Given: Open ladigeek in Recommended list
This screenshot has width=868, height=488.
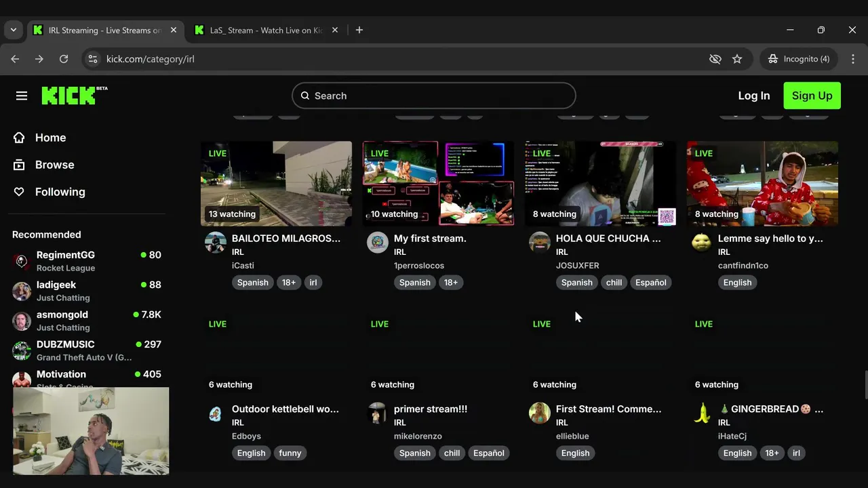Looking at the screenshot, I should coord(87,291).
